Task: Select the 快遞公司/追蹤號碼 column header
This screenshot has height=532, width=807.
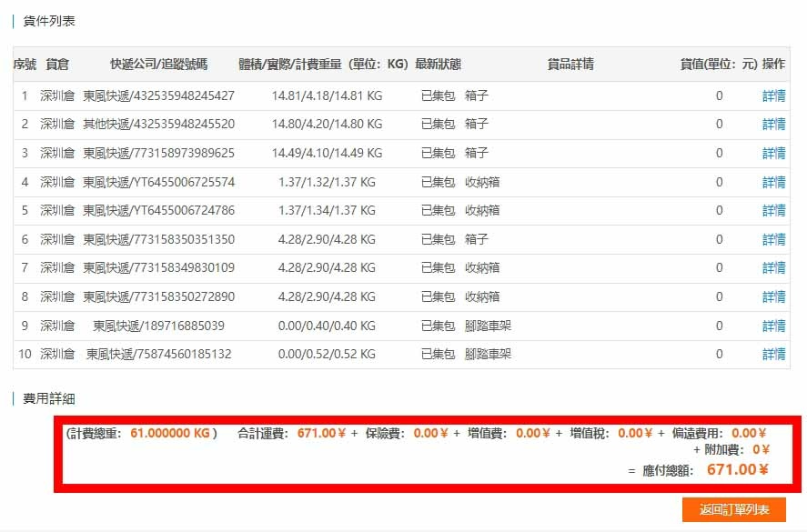Action: [x=159, y=65]
